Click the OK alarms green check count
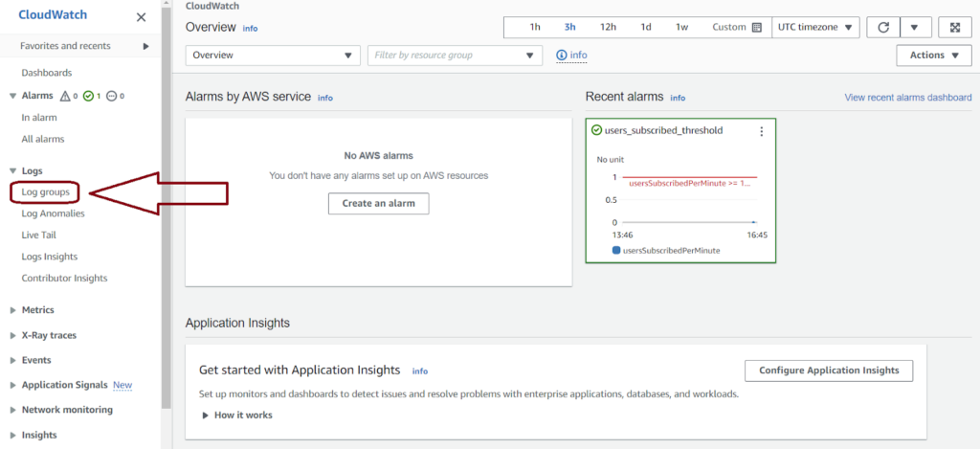Image resolution: width=980 pixels, height=449 pixels. click(x=92, y=97)
